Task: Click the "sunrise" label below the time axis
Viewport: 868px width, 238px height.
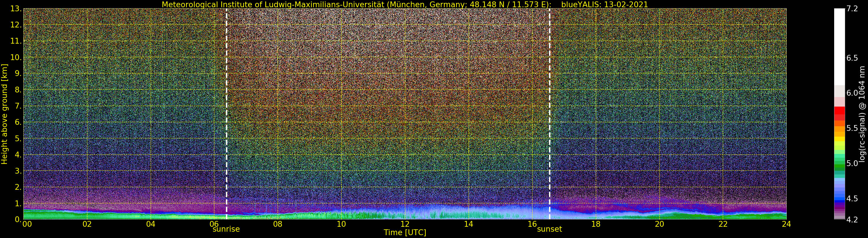Action: point(226,229)
